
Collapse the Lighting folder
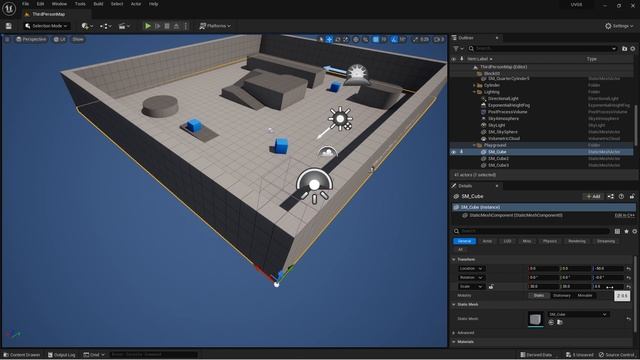(x=474, y=92)
